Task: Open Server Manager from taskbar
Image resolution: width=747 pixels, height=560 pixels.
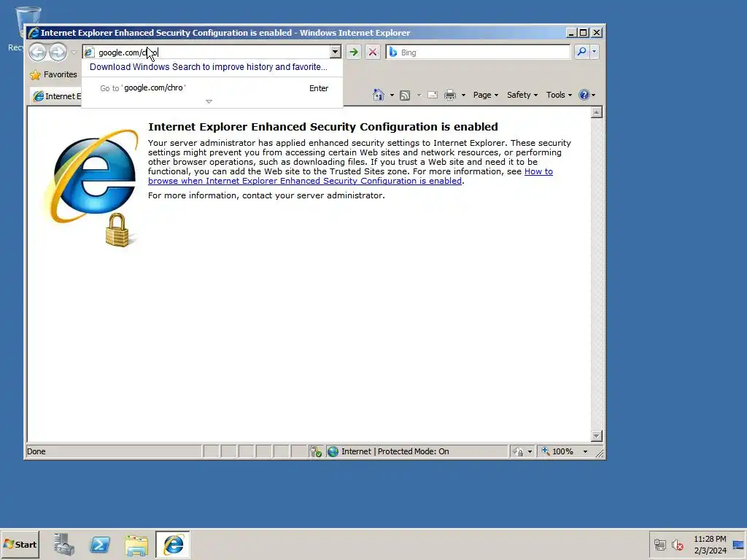Action: [64, 545]
